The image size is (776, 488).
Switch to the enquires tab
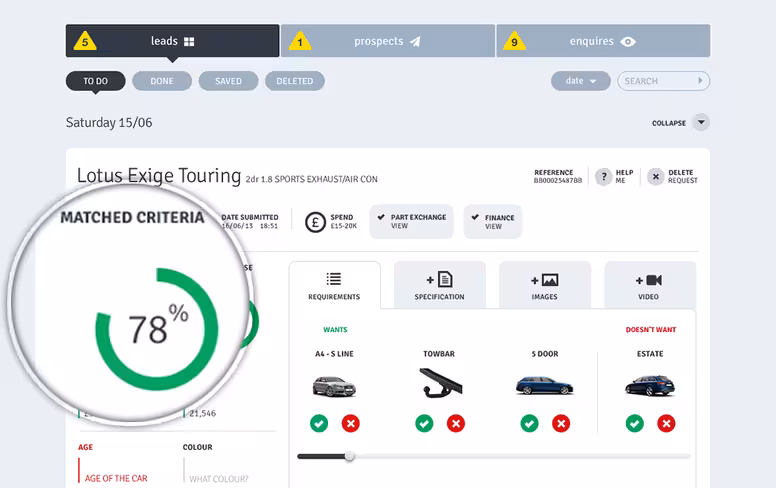[x=603, y=41]
